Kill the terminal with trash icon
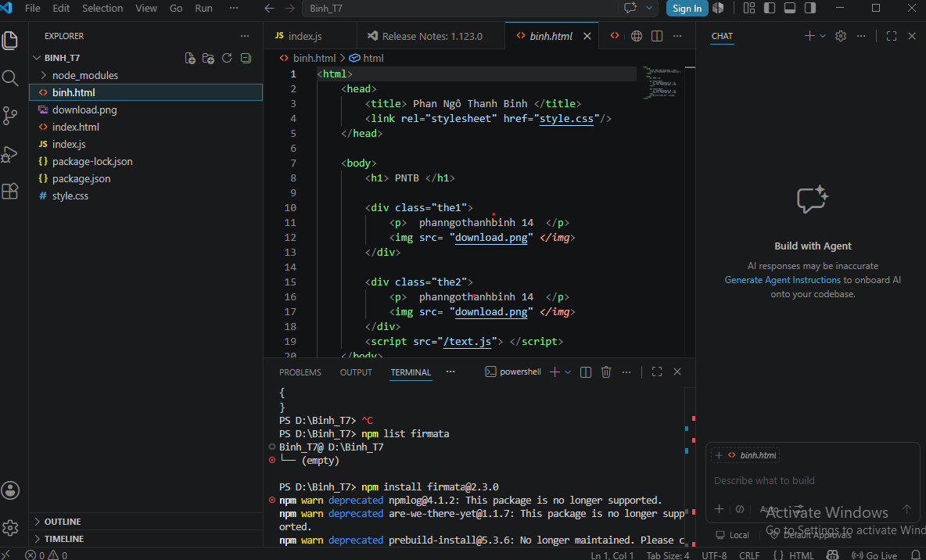The width and height of the screenshot is (926, 560). coord(606,372)
